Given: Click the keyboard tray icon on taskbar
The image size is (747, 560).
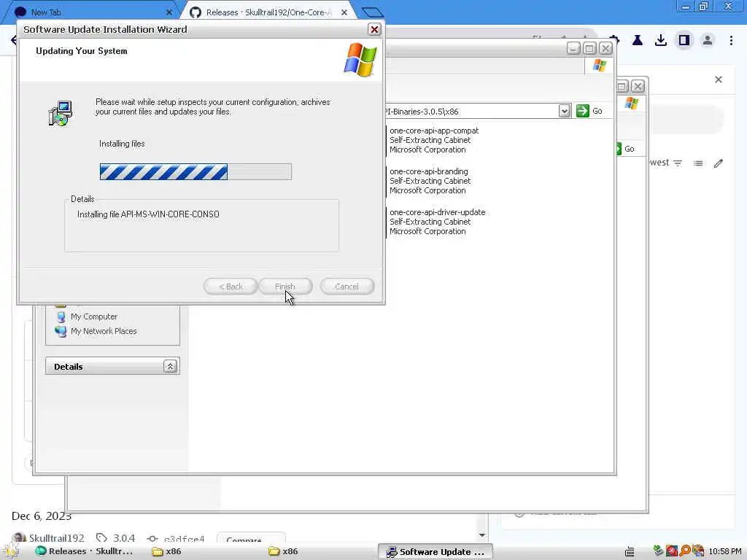Looking at the screenshot, I should click(x=630, y=551).
